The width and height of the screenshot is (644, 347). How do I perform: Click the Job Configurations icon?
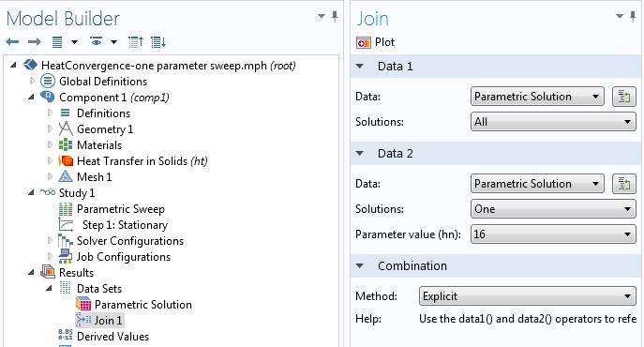(66, 256)
